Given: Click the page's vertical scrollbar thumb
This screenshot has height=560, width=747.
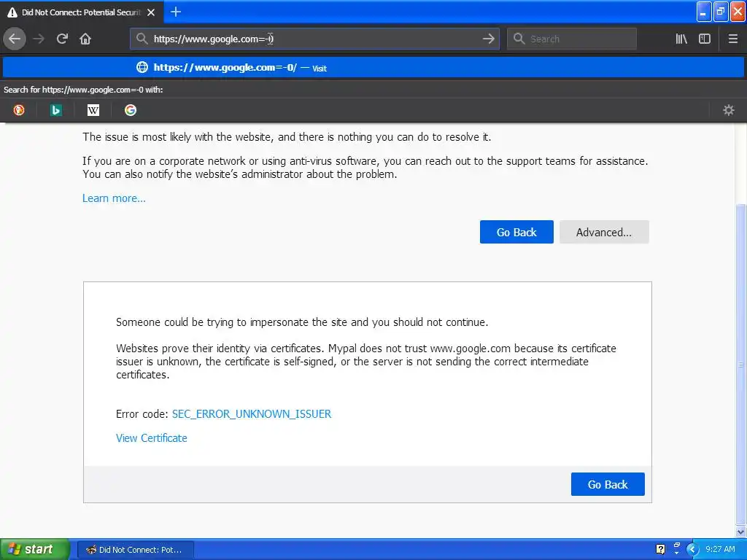Looking at the screenshot, I should pyautogui.click(x=741, y=365).
